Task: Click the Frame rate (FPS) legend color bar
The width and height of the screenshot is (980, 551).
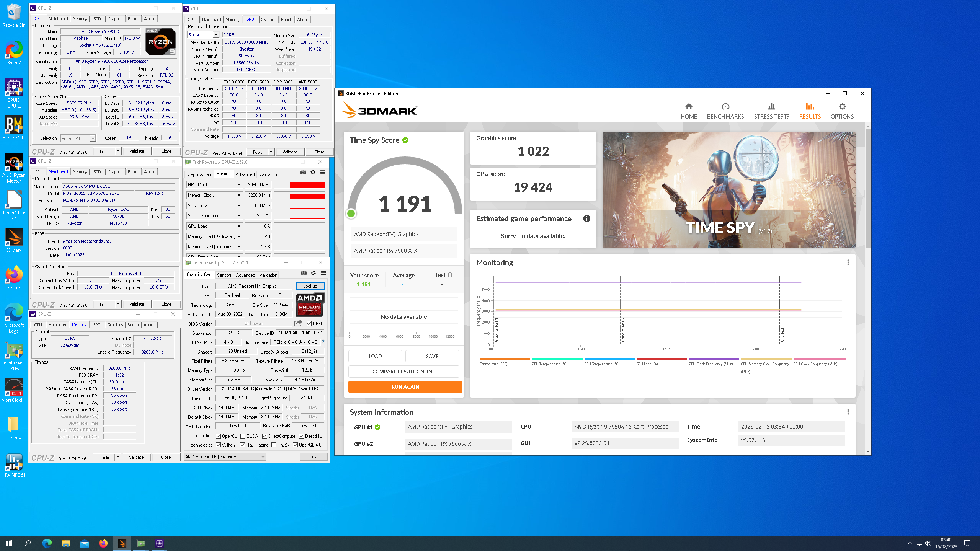Action: point(505,359)
